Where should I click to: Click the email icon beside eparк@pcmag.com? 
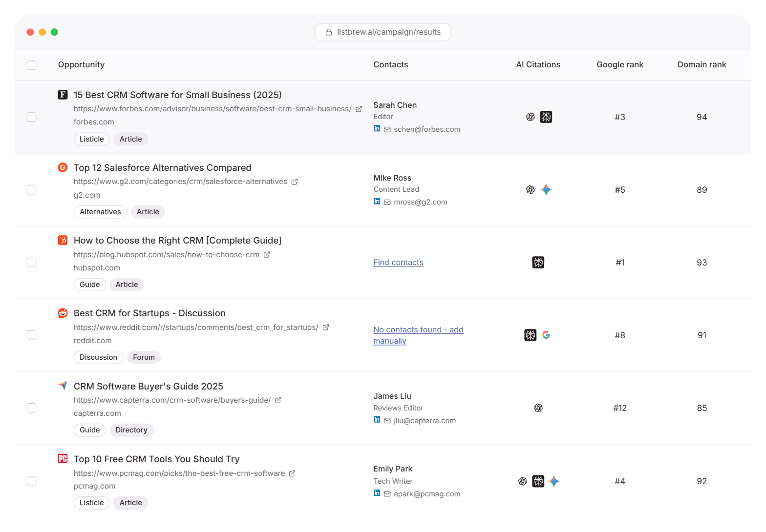click(387, 494)
